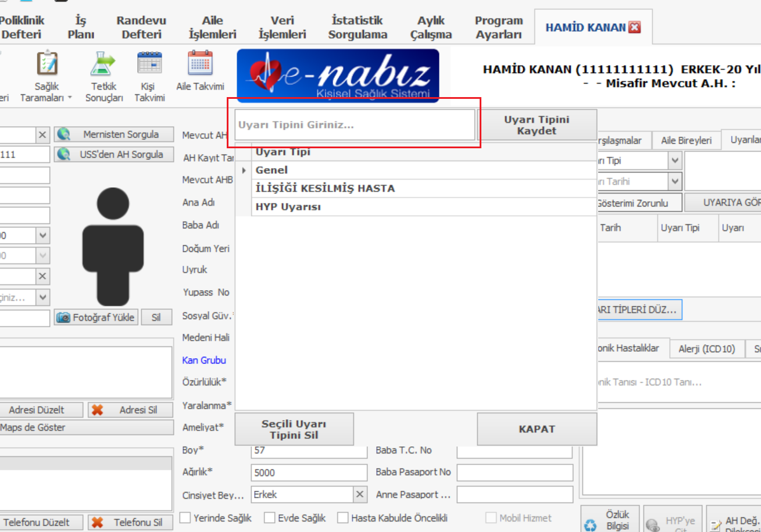Clear the Cinsiyet Beyanı Erkek field
The width and height of the screenshot is (761, 532).
tap(360, 494)
